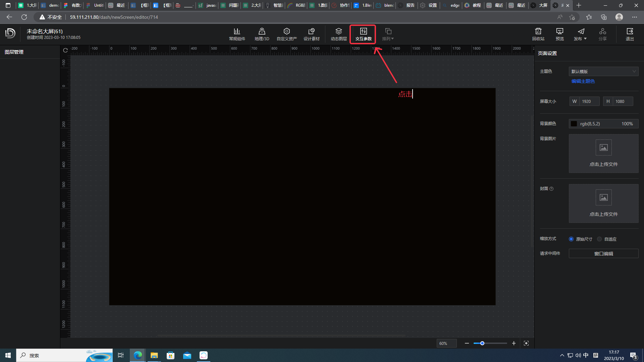The image size is (644, 362).
Task: Open a new browser tab
Action: tap(579, 5)
